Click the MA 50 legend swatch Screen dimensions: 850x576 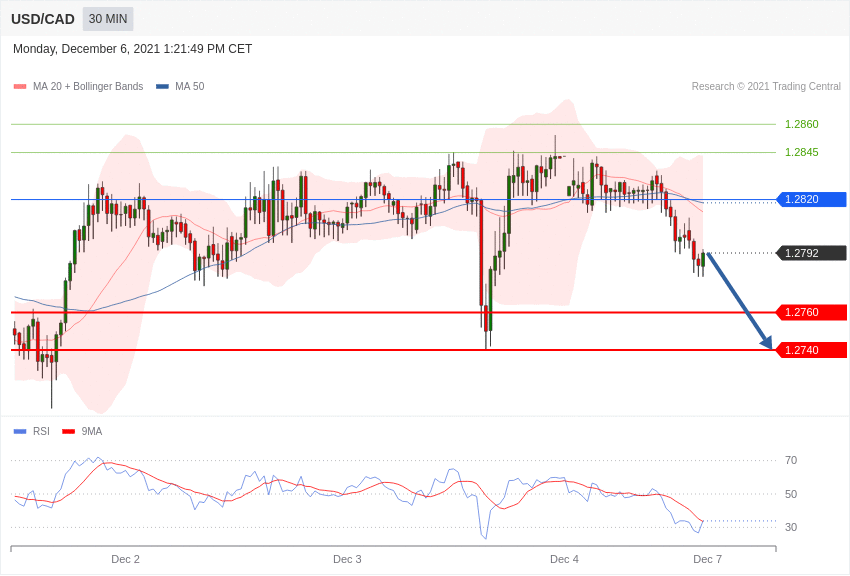pos(162,87)
